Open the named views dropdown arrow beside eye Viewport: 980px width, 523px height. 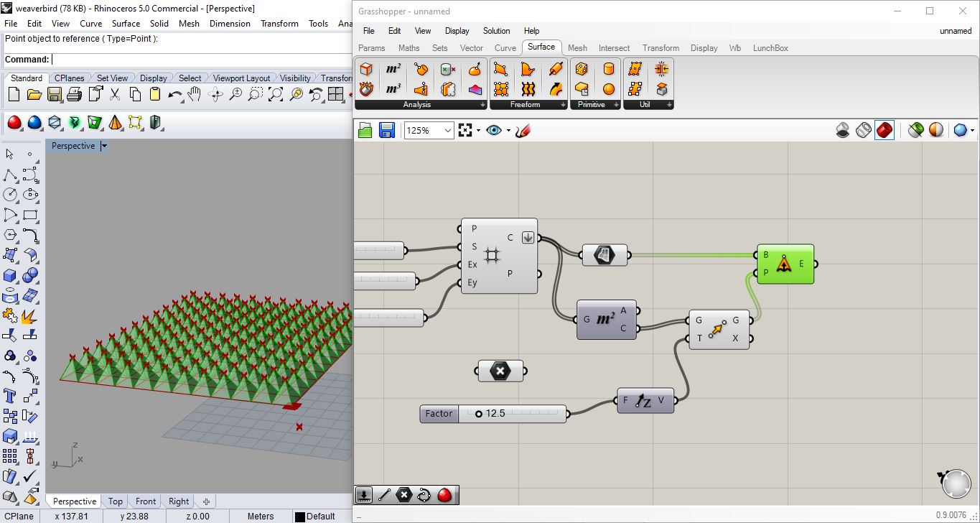coord(508,130)
